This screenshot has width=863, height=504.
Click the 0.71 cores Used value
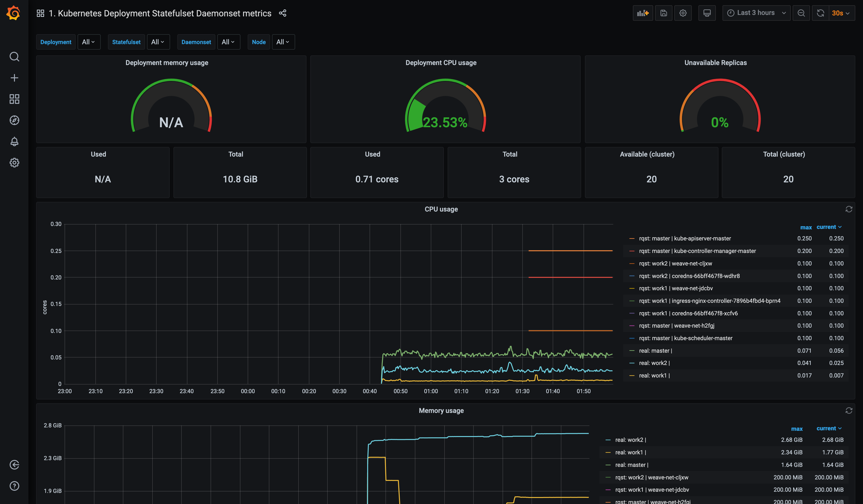point(377,179)
